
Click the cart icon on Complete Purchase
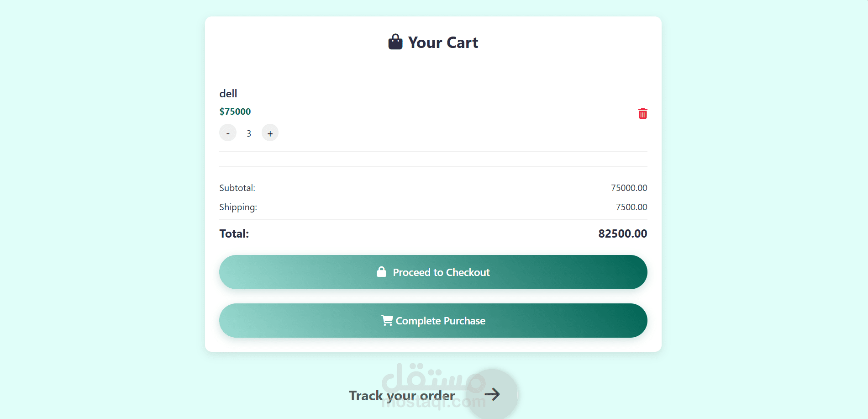387,320
